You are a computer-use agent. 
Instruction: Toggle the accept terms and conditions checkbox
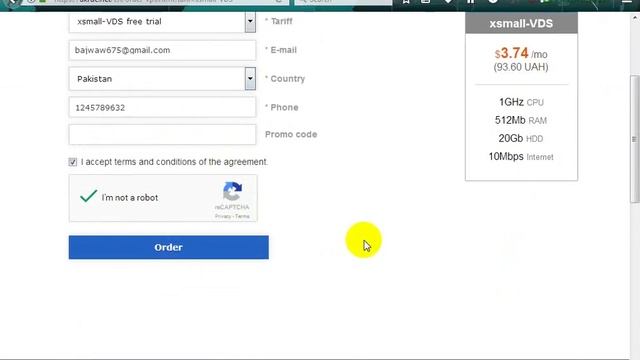(x=73, y=162)
